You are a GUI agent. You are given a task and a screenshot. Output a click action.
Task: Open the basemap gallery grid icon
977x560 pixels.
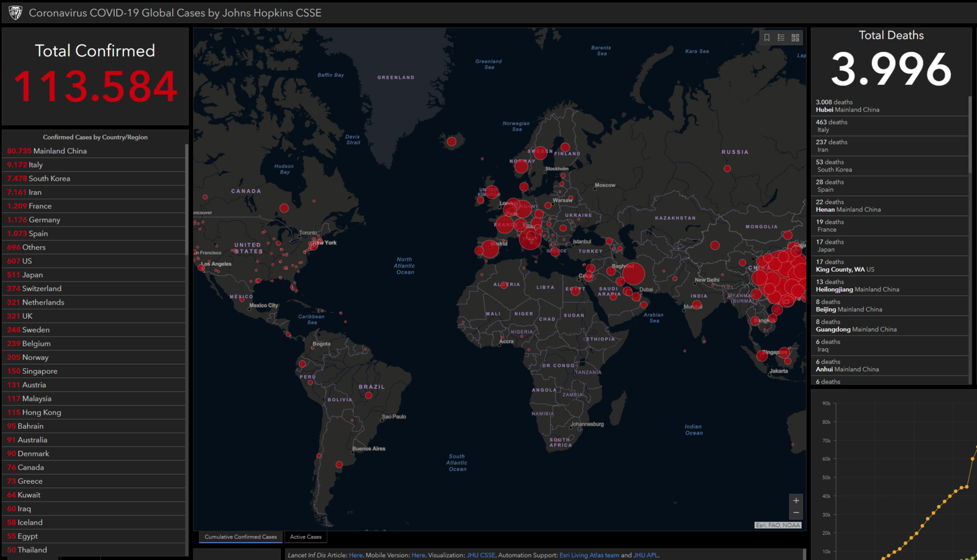(795, 38)
